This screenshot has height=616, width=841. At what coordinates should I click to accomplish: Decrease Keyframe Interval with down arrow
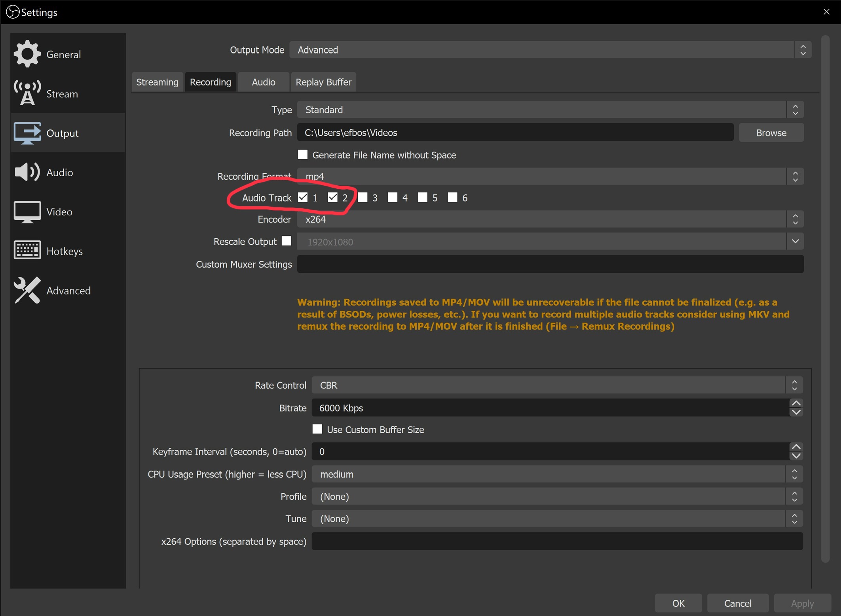tap(796, 456)
